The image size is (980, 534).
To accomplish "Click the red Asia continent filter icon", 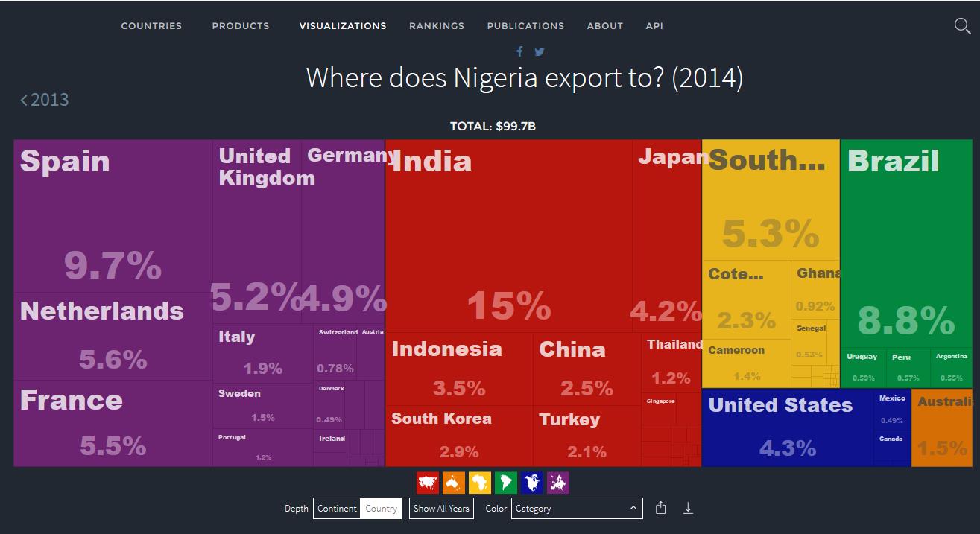I will [x=428, y=483].
